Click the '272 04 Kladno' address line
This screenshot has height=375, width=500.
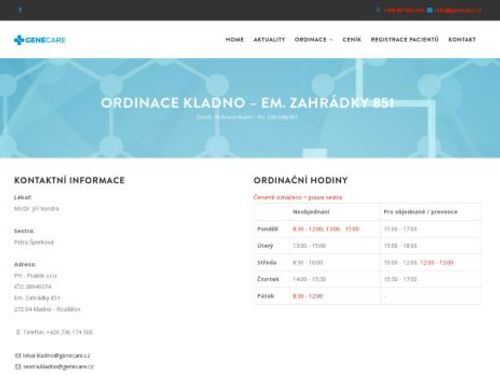click(x=47, y=309)
